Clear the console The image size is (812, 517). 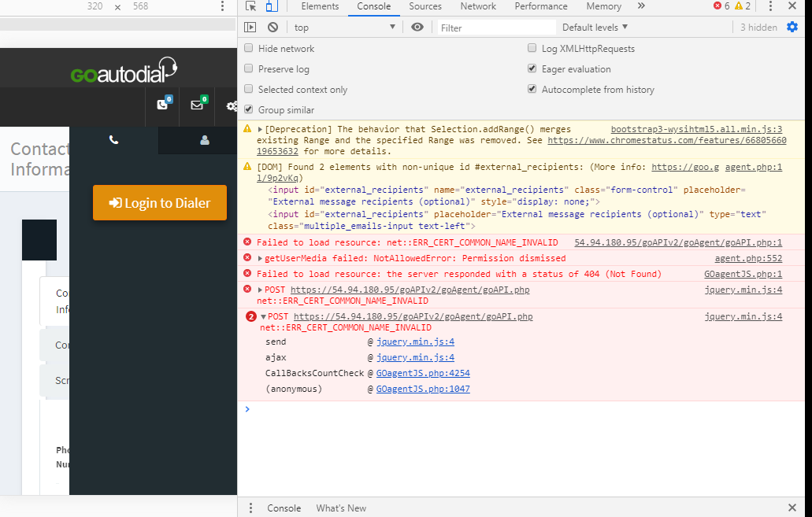(x=273, y=27)
